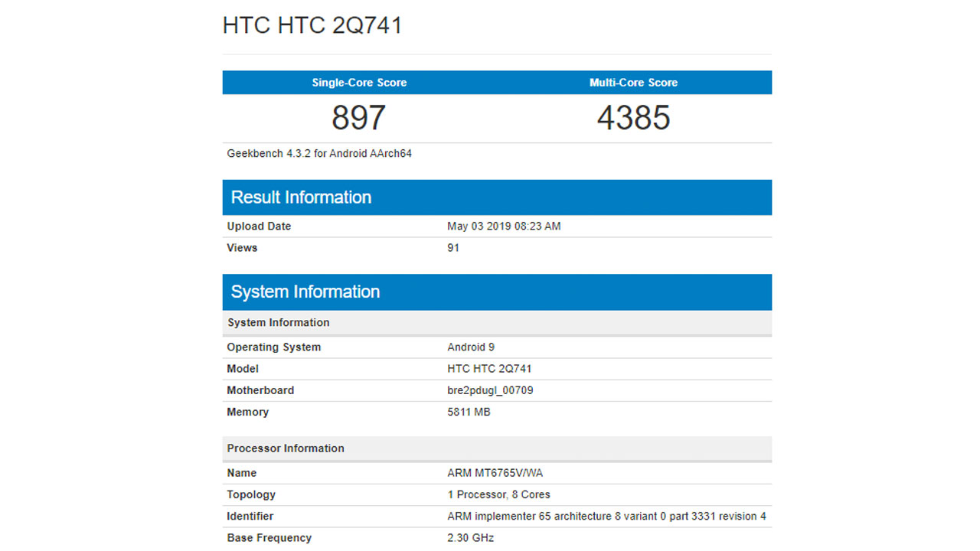Click the Model row label

tap(243, 369)
